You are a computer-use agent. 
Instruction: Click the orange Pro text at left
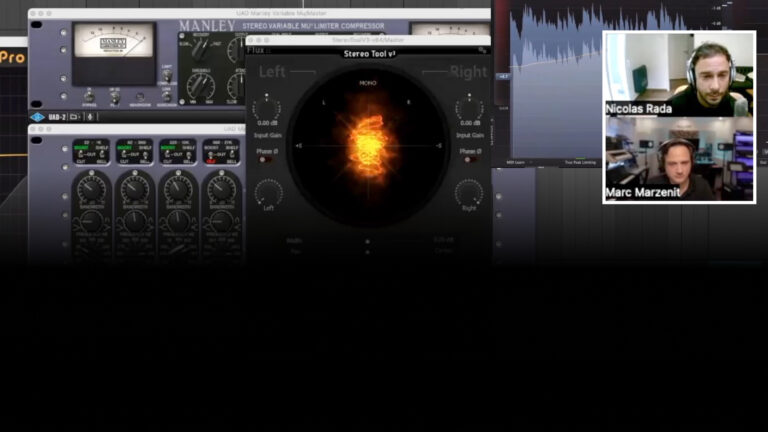point(12,57)
